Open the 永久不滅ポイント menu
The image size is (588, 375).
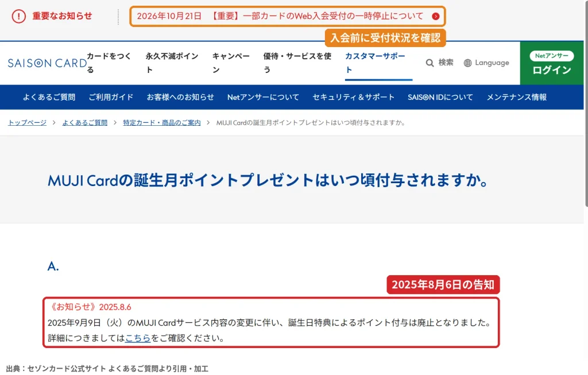point(172,63)
